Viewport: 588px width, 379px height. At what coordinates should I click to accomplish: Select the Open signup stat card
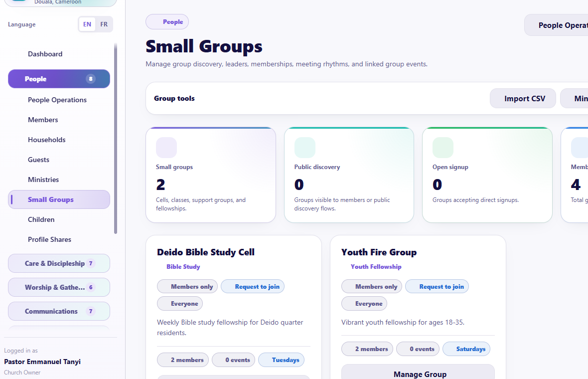coord(487,175)
